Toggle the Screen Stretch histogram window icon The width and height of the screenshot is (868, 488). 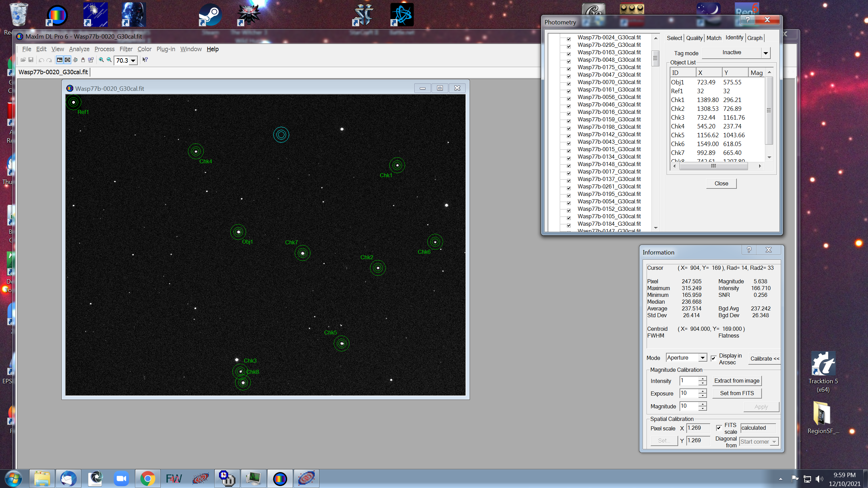(x=60, y=60)
